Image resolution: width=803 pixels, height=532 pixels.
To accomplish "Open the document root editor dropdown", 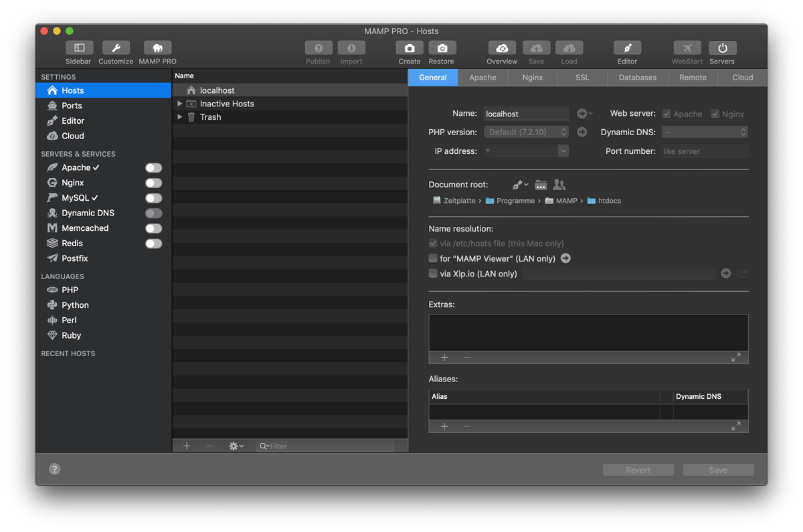I will click(520, 185).
